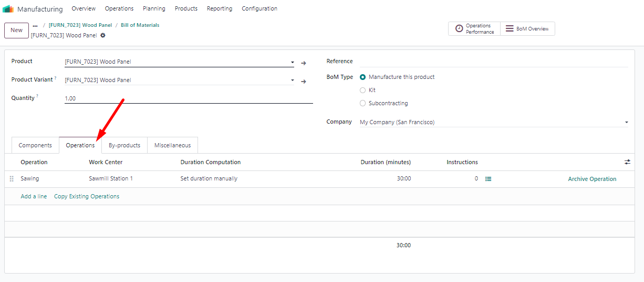The image size is (644, 282).
Task: Expand the Product dropdown arrow
Action: [293, 62]
